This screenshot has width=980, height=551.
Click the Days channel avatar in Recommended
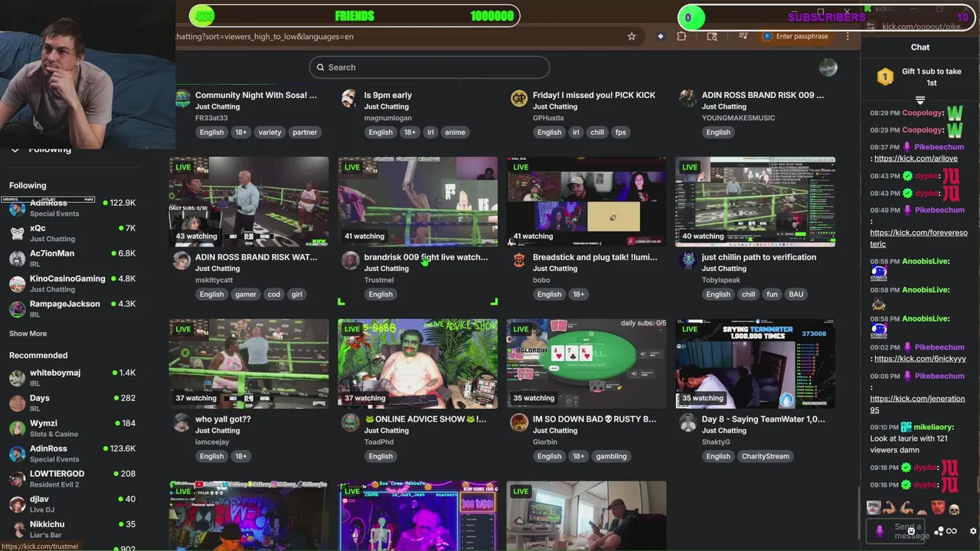(17, 403)
